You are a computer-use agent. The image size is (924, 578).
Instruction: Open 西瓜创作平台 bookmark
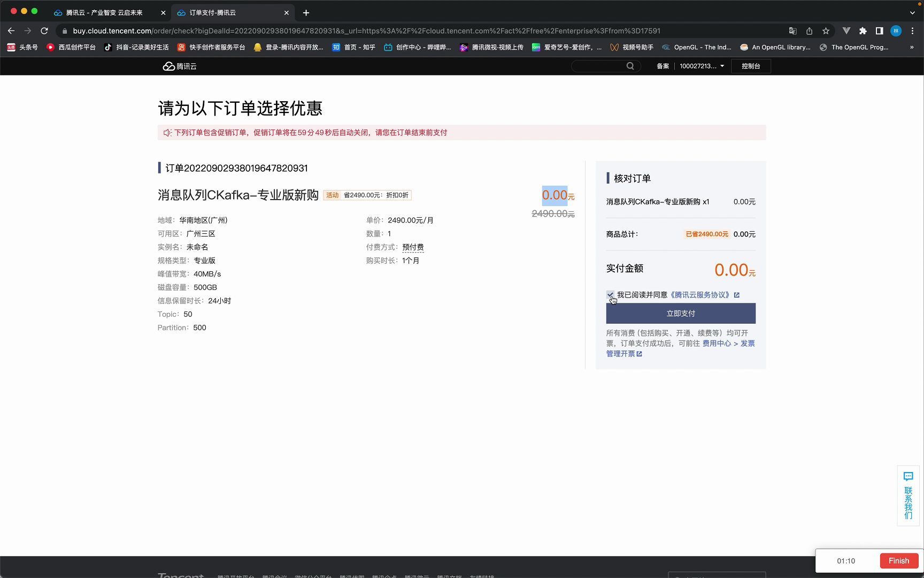[71, 47]
